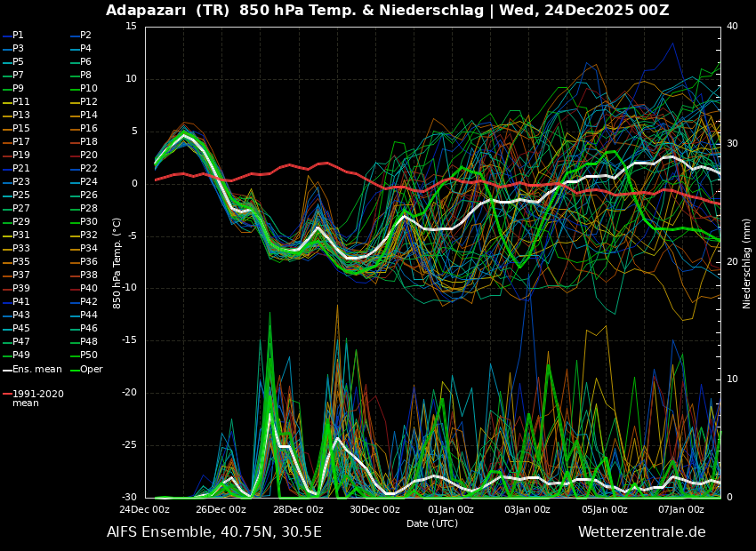The width and height of the screenshot is (756, 551).
Task: Select the P2 legend entry
Action: [x=81, y=36]
